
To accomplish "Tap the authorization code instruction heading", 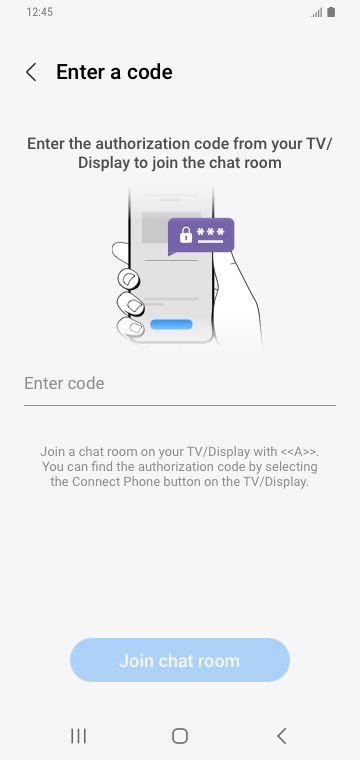I will pyautogui.click(x=180, y=153).
